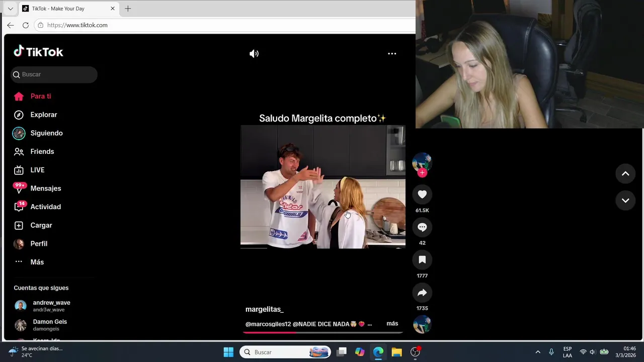Select Cargar to upload video
Image resolution: width=644 pixels, height=362 pixels.
(x=41, y=225)
